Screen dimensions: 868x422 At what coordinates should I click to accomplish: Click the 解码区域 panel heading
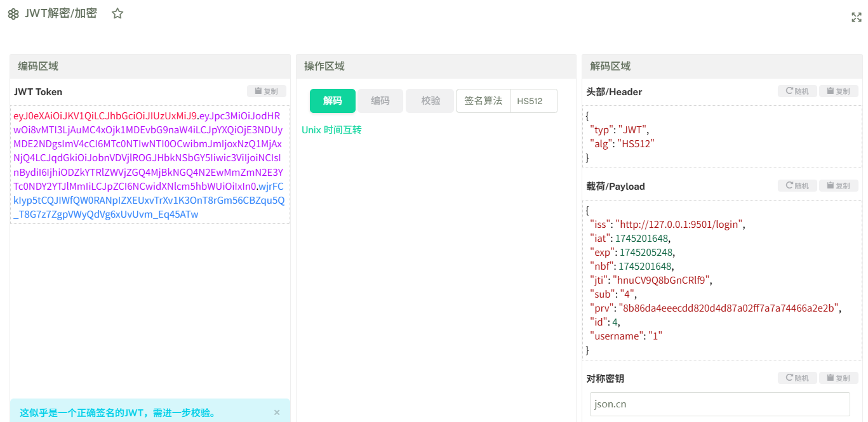coord(610,66)
